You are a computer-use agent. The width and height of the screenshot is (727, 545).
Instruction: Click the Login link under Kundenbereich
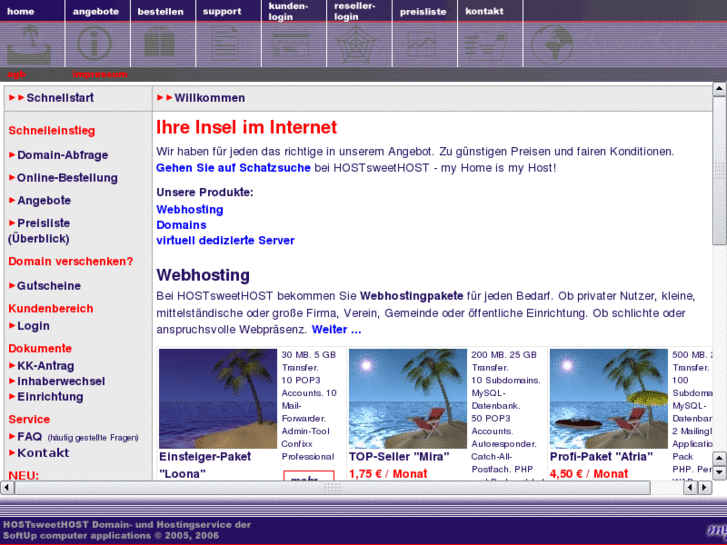33,326
